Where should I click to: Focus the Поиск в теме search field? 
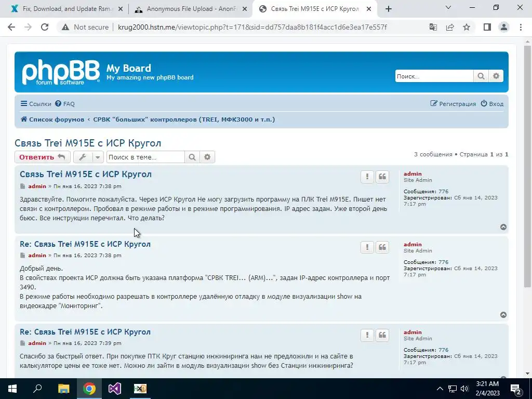click(145, 157)
